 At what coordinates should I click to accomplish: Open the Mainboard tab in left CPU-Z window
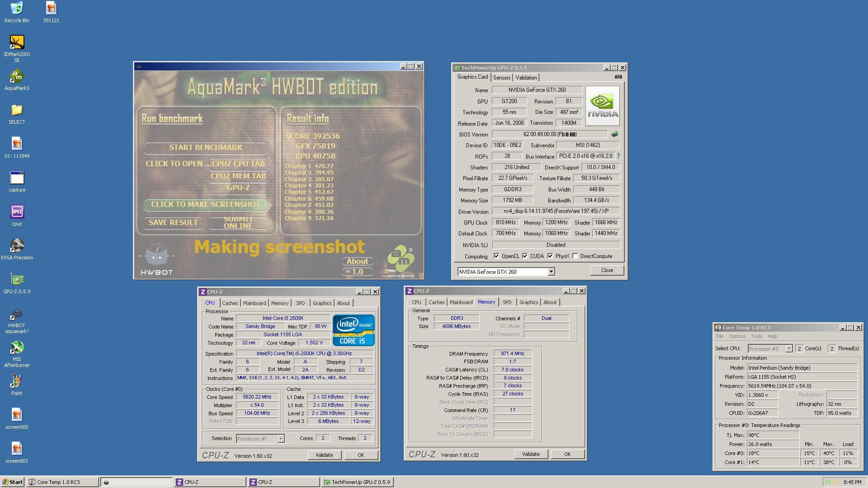pyautogui.click(x=255, y=303)
